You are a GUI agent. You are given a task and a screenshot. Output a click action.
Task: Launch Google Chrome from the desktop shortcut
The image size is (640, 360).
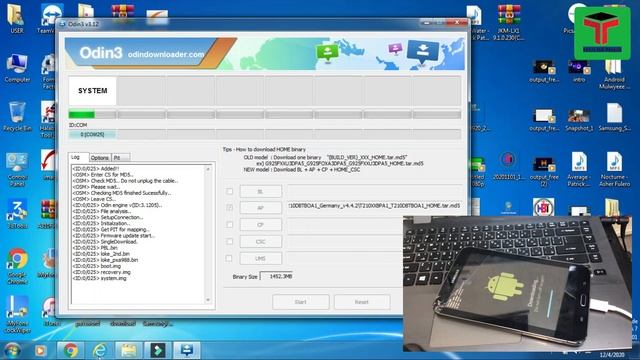(x=17, y=265)
